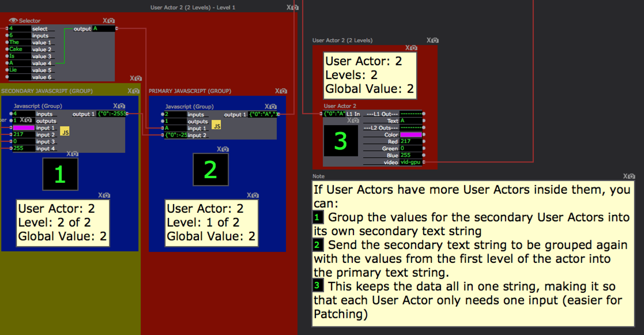Open the JS editor on Primary Javascript actor
This screenshot has width=644, height=335.
tap(216, 125)
